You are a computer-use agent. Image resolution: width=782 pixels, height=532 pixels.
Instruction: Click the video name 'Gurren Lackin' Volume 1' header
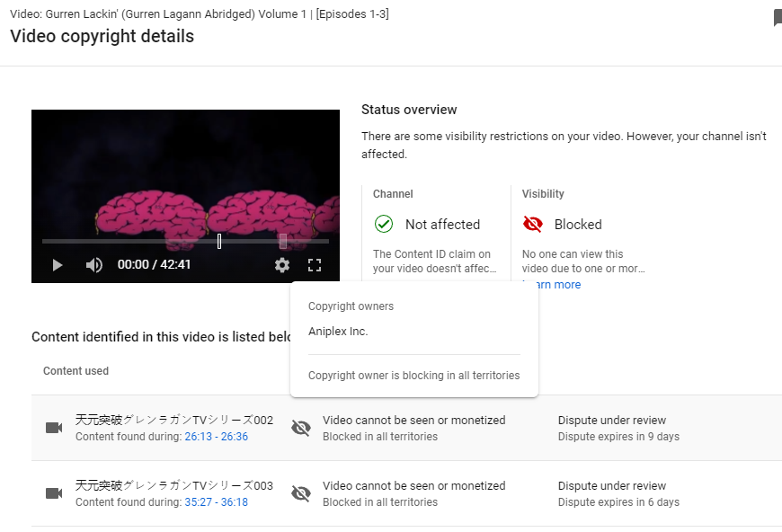(199, 14)
